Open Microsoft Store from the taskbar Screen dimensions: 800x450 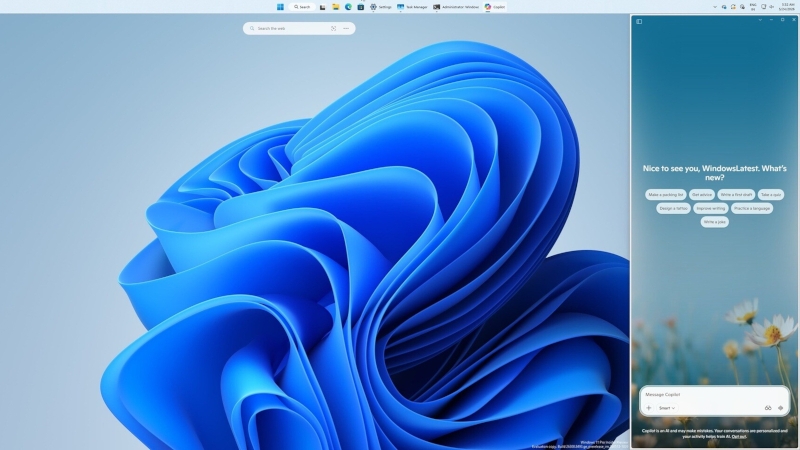tap(361, 7)
